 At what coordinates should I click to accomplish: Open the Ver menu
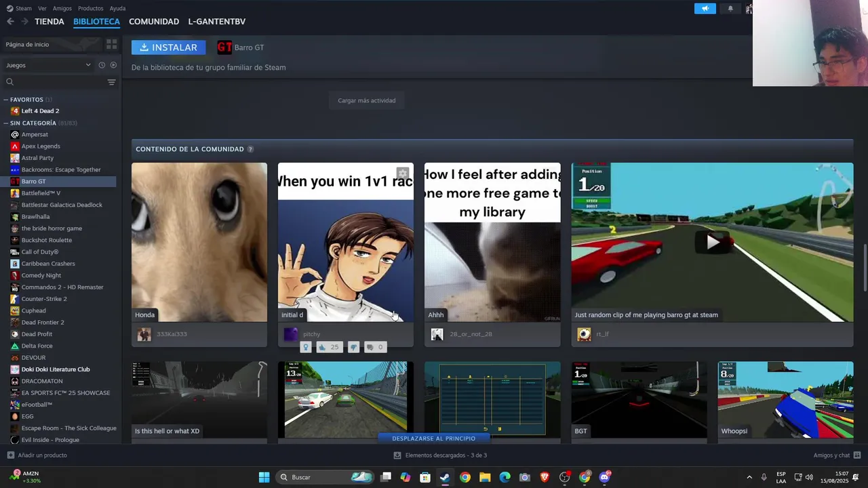42,8
